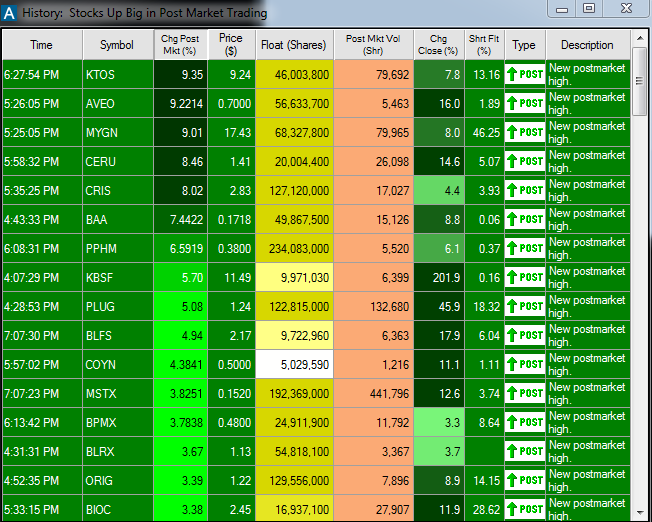
Task: Click the 5,029,590 float cell for COYN
Action: pos(294,364)
